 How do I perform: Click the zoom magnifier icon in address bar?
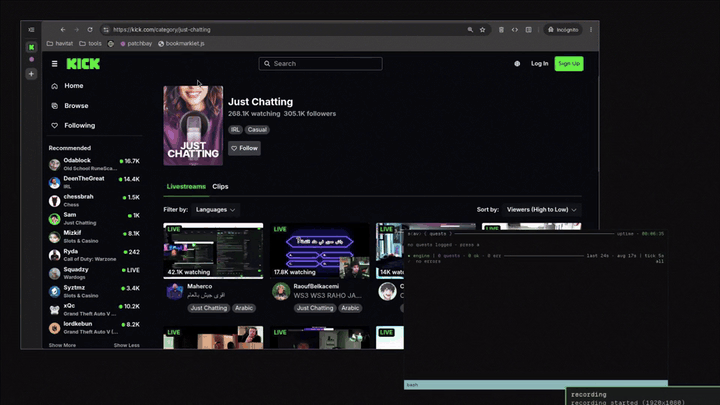pyautogui.click(x=470, y=30)
